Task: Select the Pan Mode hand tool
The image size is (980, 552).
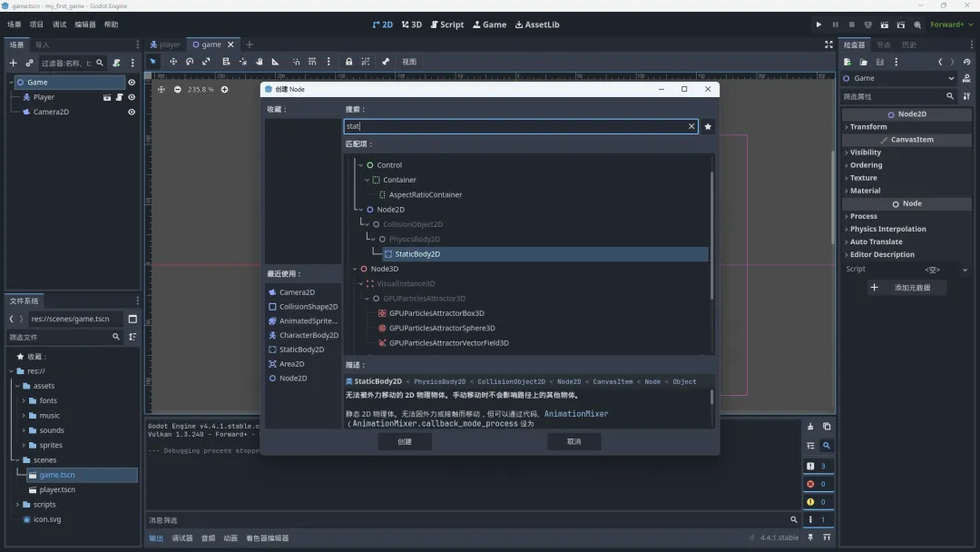Action: tap(260, 62)
